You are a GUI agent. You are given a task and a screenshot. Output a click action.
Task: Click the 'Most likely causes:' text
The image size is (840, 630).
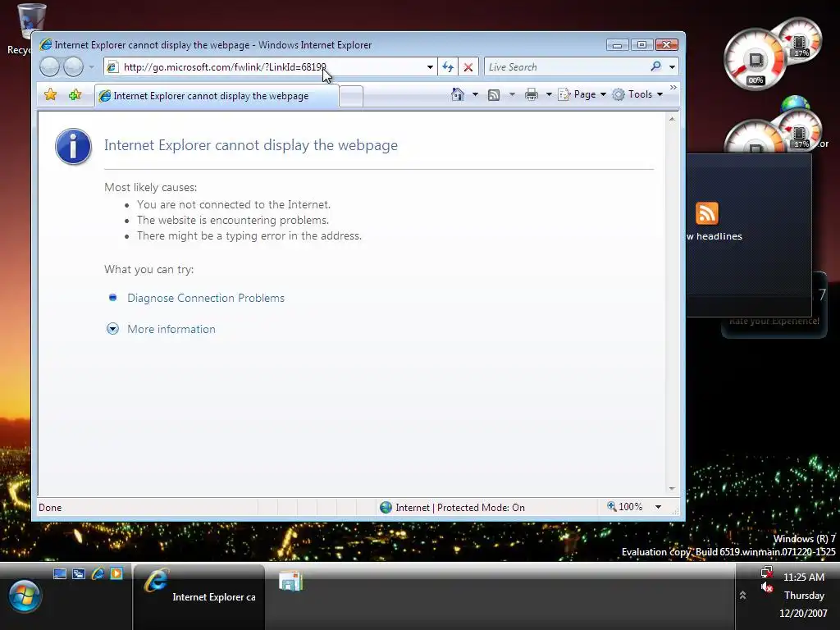click(x=151, y=188)
